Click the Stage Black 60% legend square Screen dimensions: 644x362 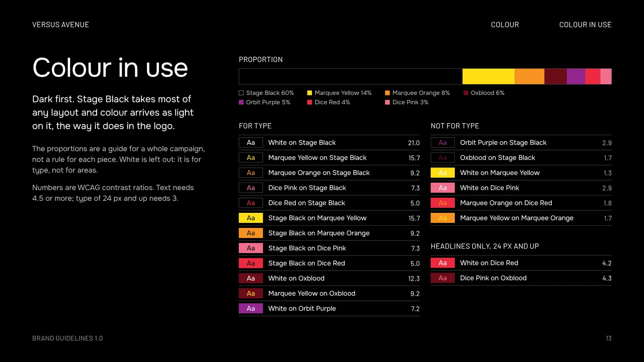pyautogui.click(x=242, y=93)
